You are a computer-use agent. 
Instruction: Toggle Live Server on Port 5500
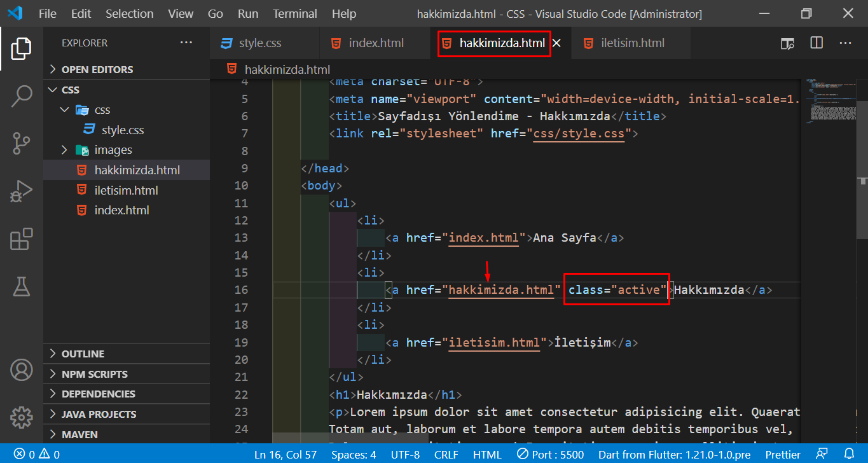(549, 454)
